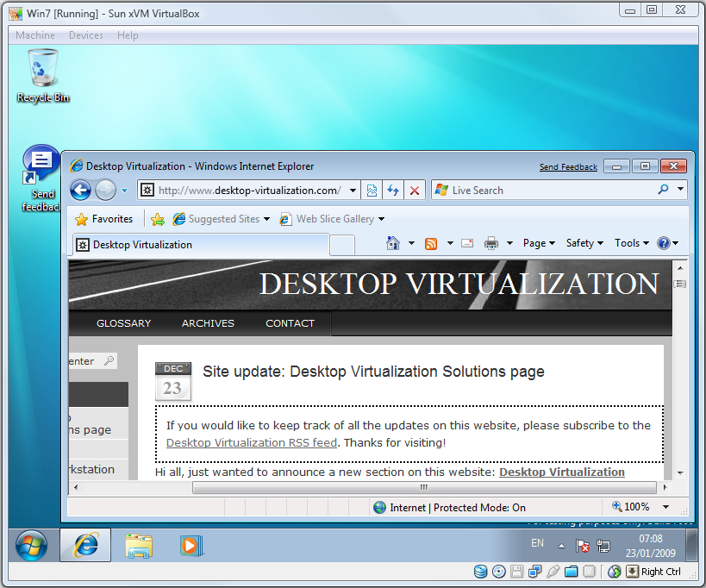
Task: Open Suggested Sites dropdown
Action: coord(221,219)
